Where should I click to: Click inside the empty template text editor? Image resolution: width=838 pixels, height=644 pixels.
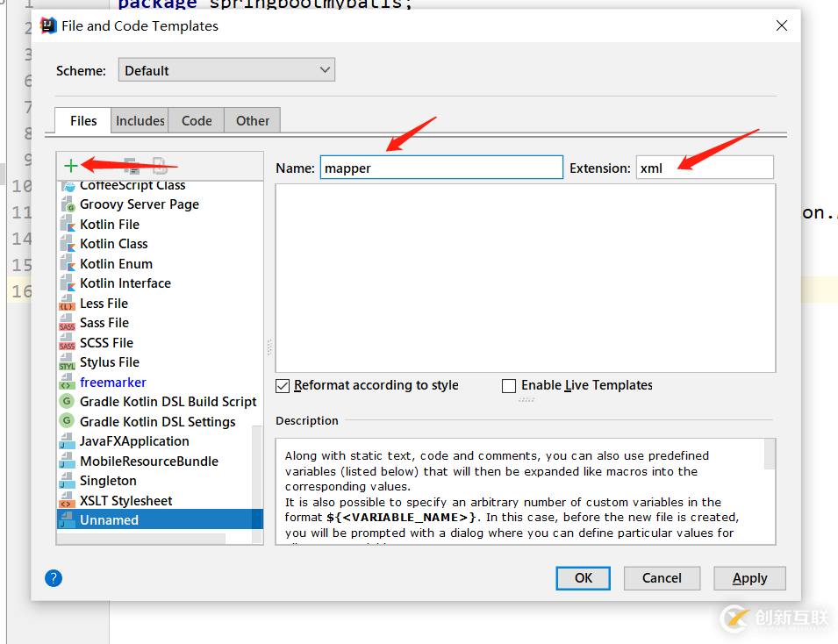[526, 278]
